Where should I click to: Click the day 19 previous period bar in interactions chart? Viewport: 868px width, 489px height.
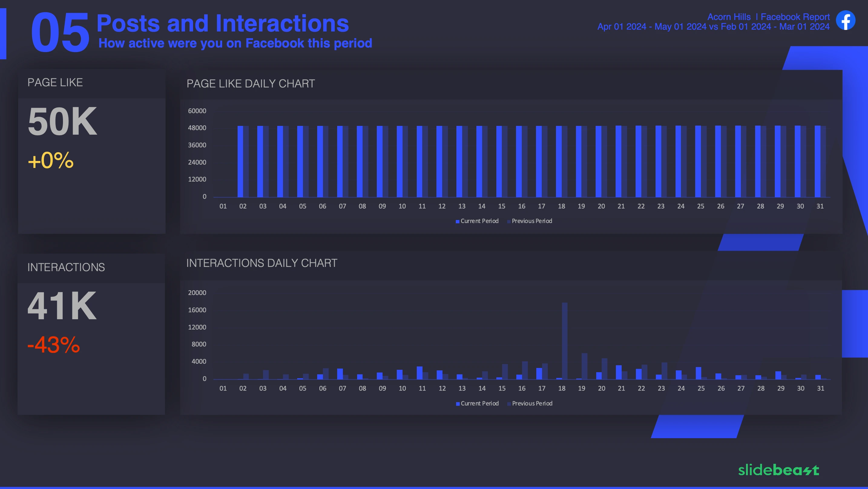pos(585,366)
